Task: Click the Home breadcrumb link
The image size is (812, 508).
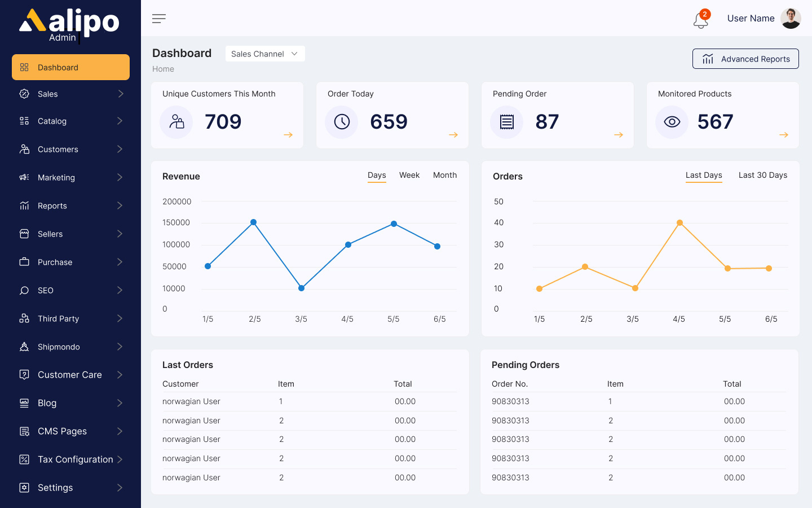Action: click(163, 69)
